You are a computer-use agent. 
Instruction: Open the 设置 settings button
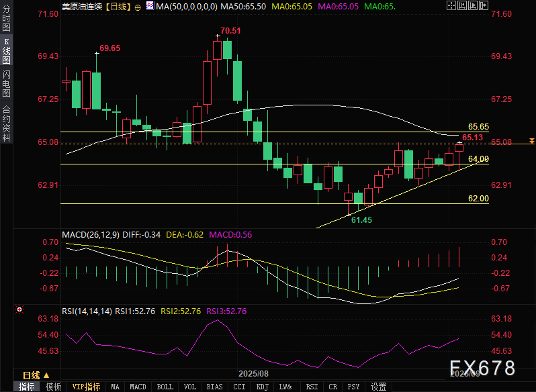(x=378, y=387)
